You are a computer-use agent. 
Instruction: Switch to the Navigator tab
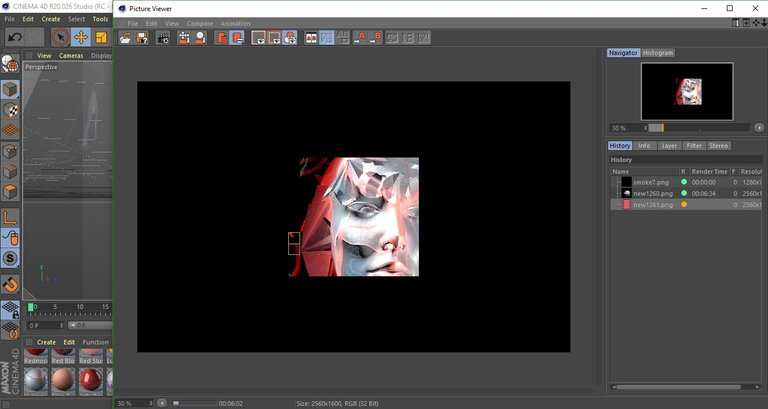coord(624,52)
